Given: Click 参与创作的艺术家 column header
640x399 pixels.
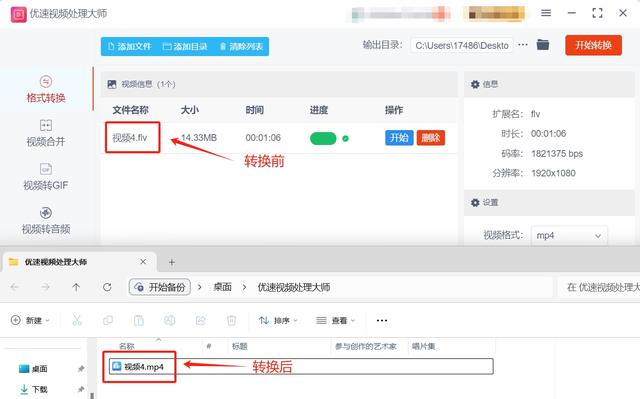Looking at the screenshot, I should (366, 346).
